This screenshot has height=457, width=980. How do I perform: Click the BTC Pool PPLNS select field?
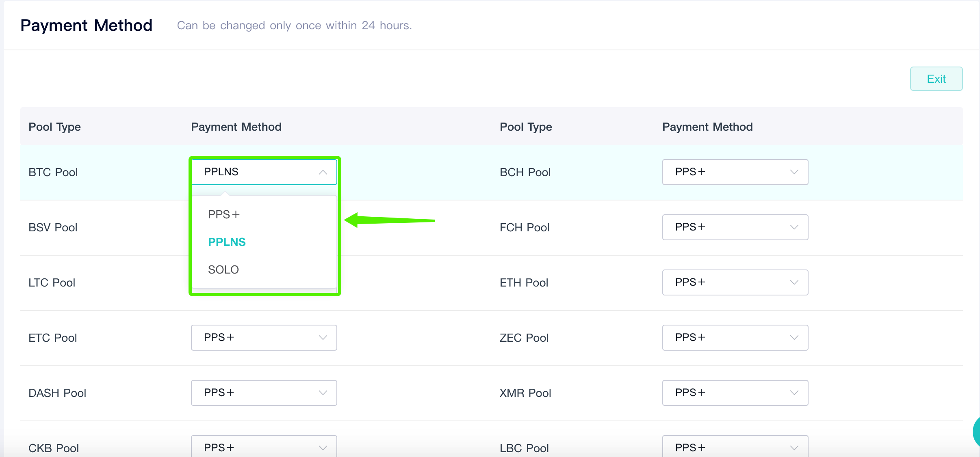point(264,172)
